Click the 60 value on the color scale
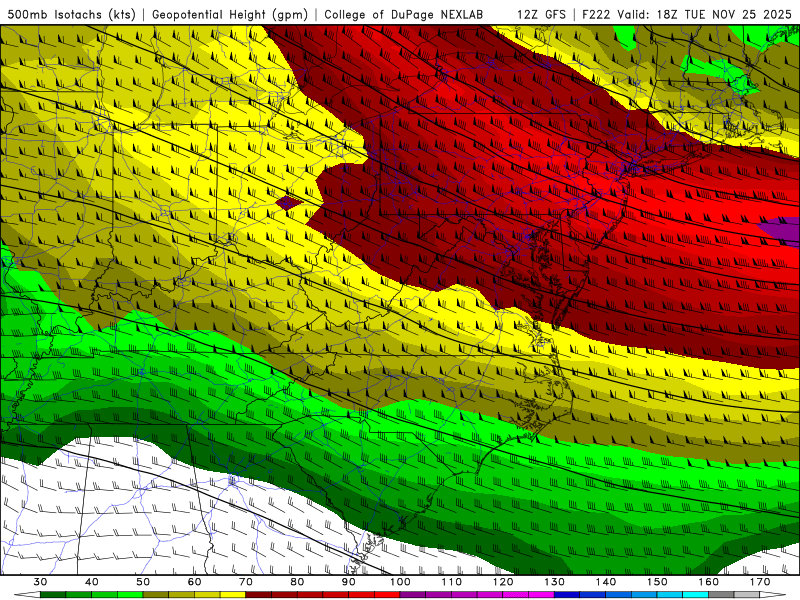 click(194, 582)
